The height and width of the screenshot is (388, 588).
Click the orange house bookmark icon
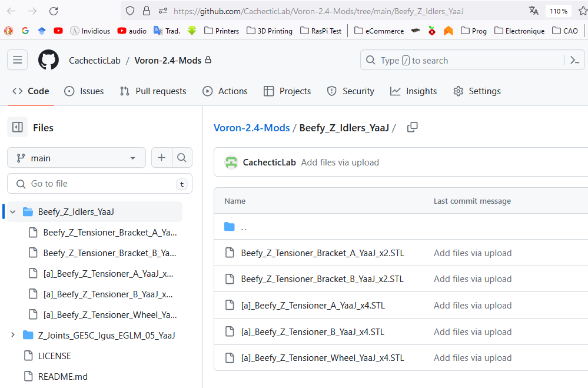coord(448,31)
